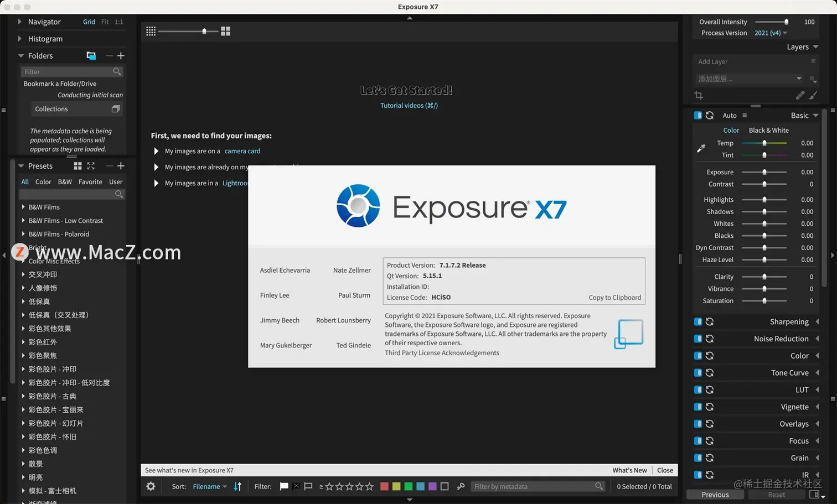Switch to the B&W presets tab
This screenshot has height=504, width=837.
pos(65,181)
